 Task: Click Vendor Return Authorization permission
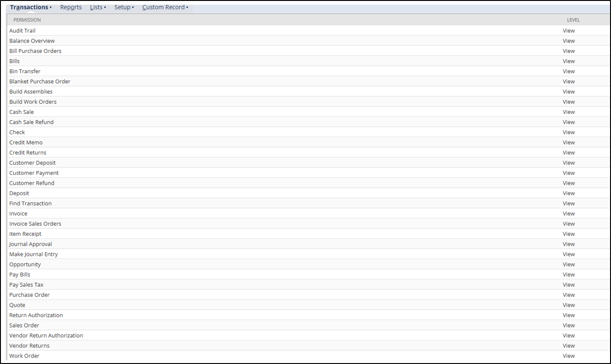[309, 336]
